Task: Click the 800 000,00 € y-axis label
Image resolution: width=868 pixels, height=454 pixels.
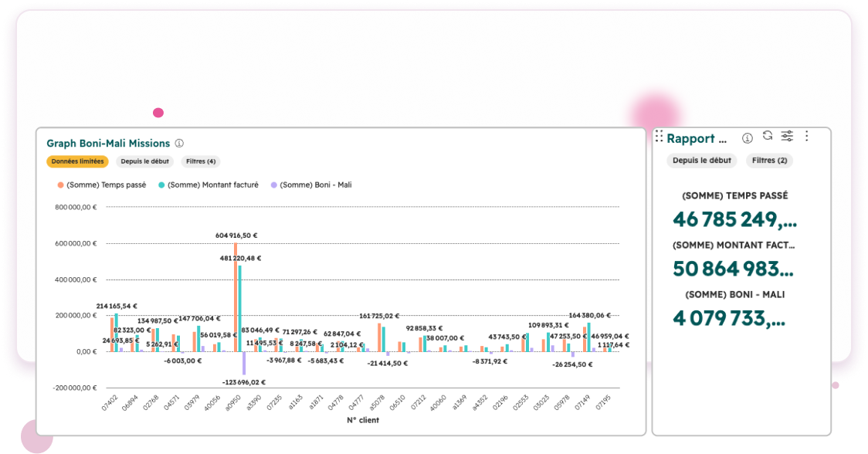Action: pos(76,208)
